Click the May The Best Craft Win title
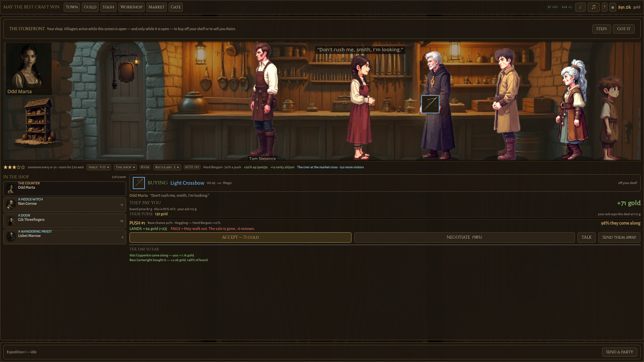 (32, 7)
